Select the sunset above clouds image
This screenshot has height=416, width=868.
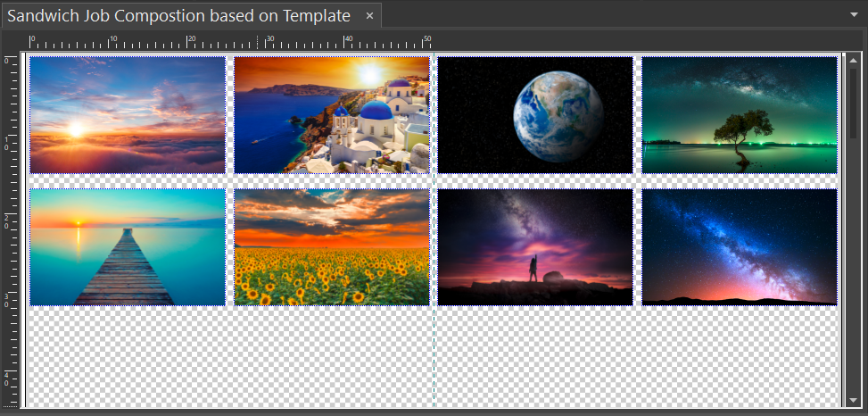[x=128, y=115]
